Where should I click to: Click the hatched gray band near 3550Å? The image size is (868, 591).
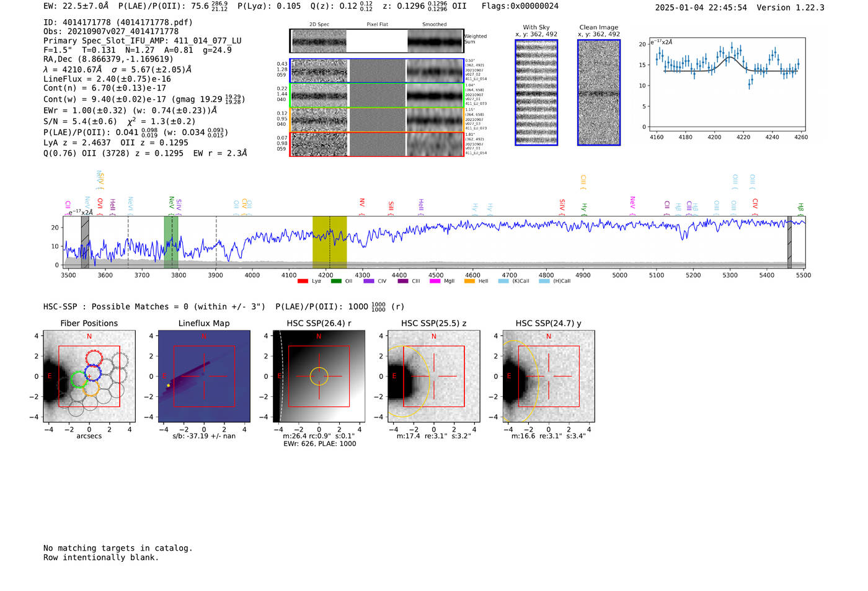85,242
